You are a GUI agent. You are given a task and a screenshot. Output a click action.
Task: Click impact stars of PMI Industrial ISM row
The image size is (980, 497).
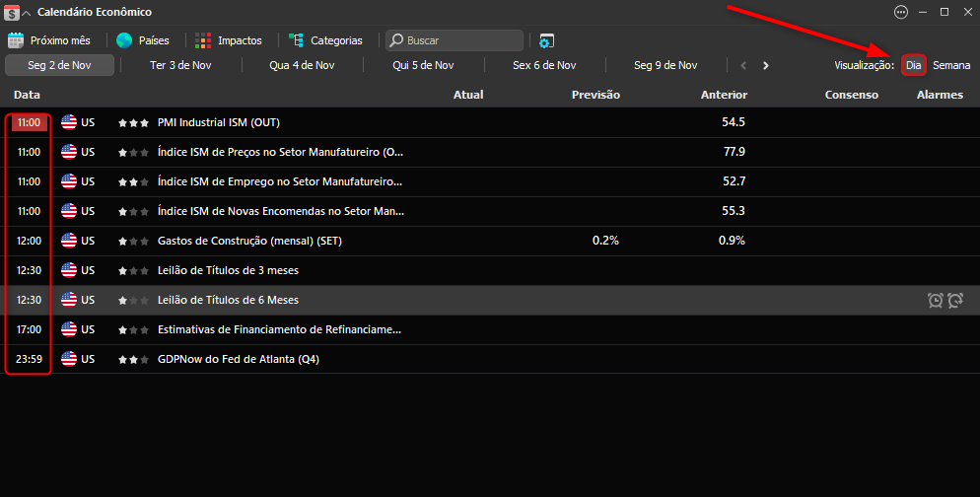[x=133, y=122]
